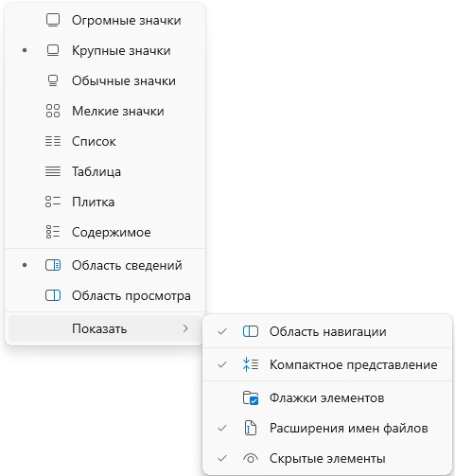Click the Список view icon
The width and height of the screenshot is (455, 476).
53,141
